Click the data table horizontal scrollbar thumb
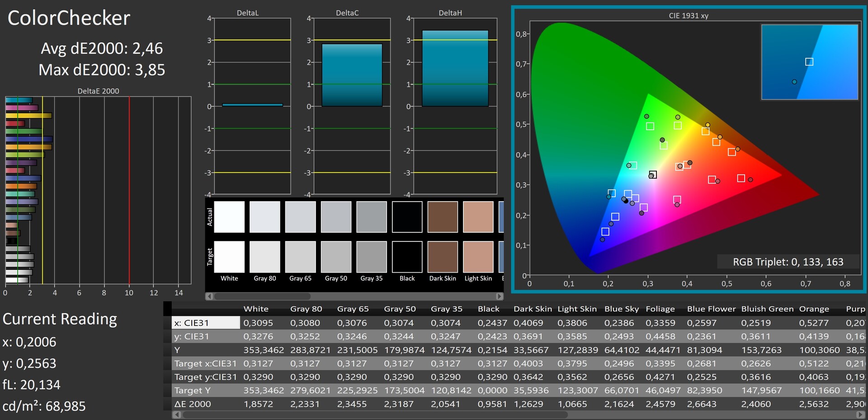The height and width of the screenshot is (420, 868). tap(375, 415)
